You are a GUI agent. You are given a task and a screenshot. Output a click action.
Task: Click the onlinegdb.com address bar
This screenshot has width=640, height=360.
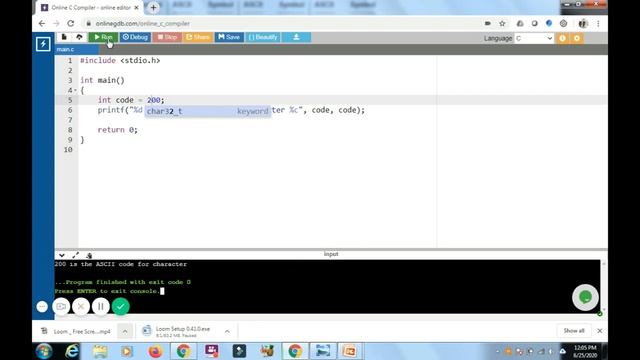pos(282,23)
